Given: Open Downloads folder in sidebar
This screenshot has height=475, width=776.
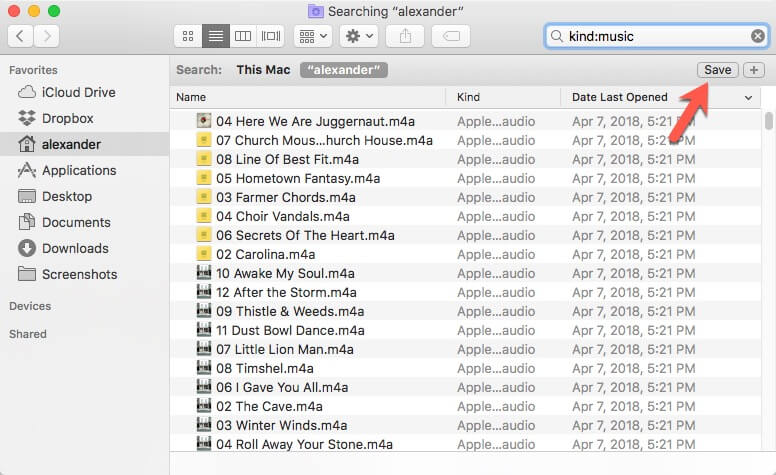Looking at the screenshot, I should (x=75, y=248).
